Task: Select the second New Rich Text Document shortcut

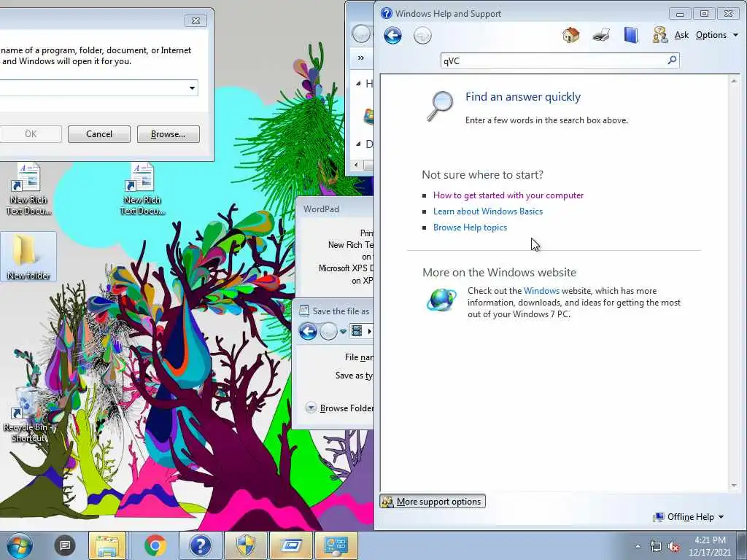Action: (142, 189)
